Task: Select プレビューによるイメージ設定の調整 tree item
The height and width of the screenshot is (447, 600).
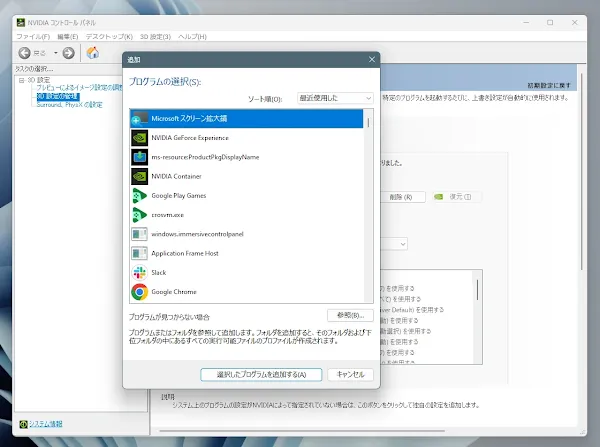Action: (x=79, y=88)
